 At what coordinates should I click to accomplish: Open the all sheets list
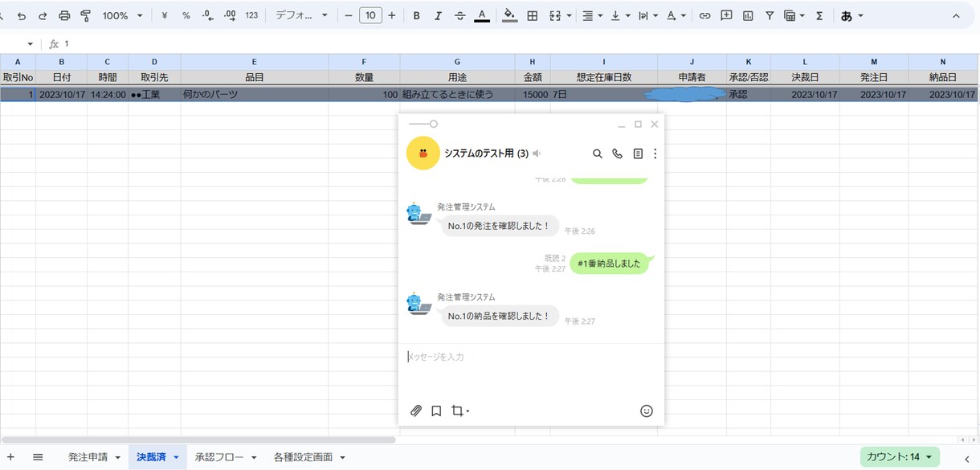pos(38,457)
